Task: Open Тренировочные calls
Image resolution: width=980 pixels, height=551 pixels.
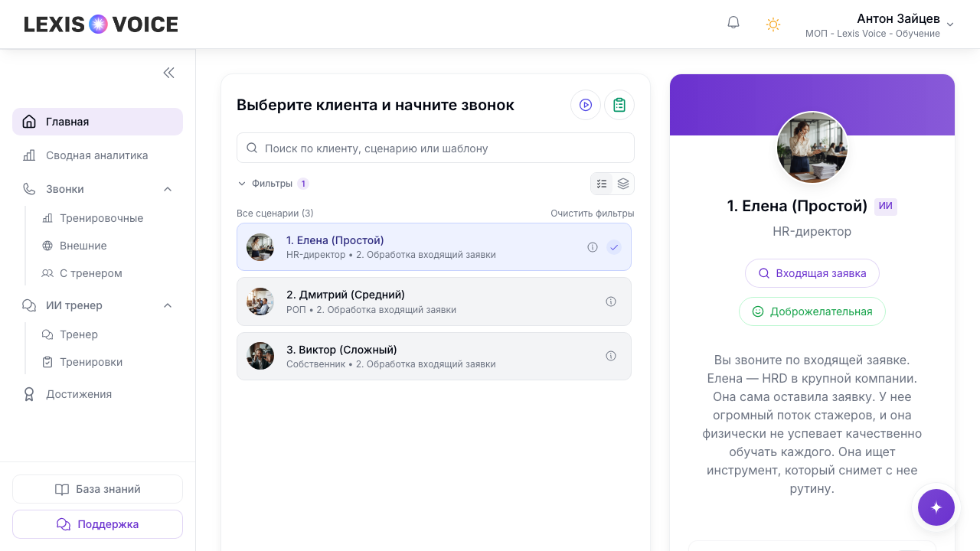Action: click(101, 218)
